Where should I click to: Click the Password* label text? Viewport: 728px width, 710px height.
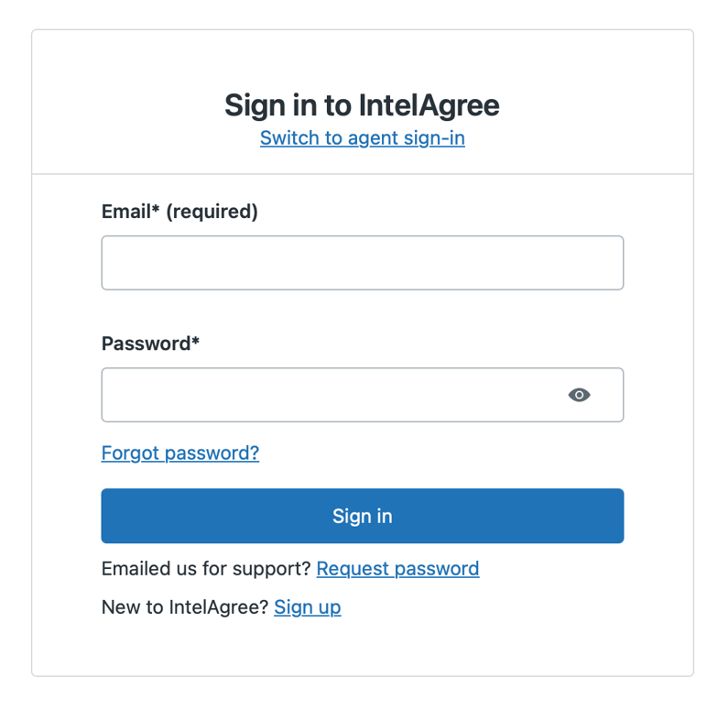(150, 344)
